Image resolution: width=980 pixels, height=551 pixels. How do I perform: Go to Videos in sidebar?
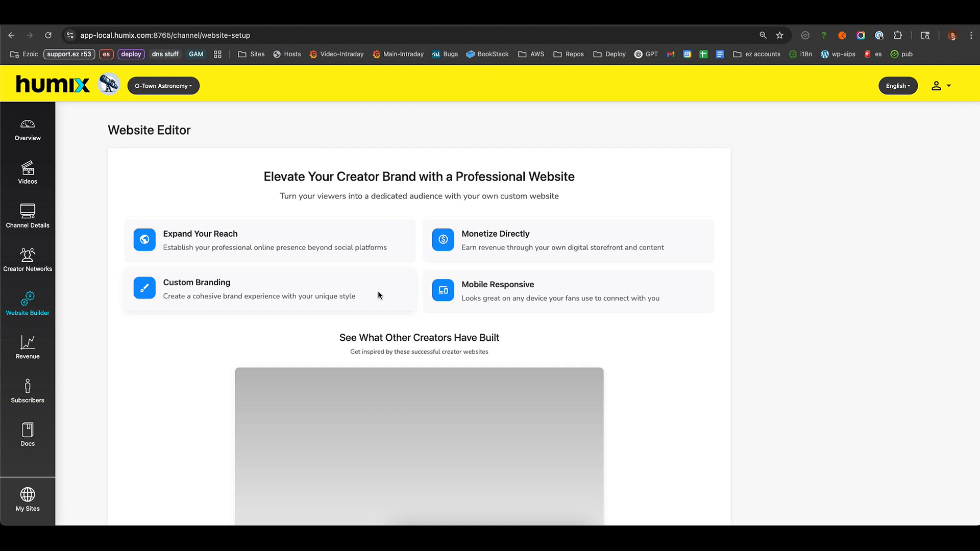tap(28, 173)
